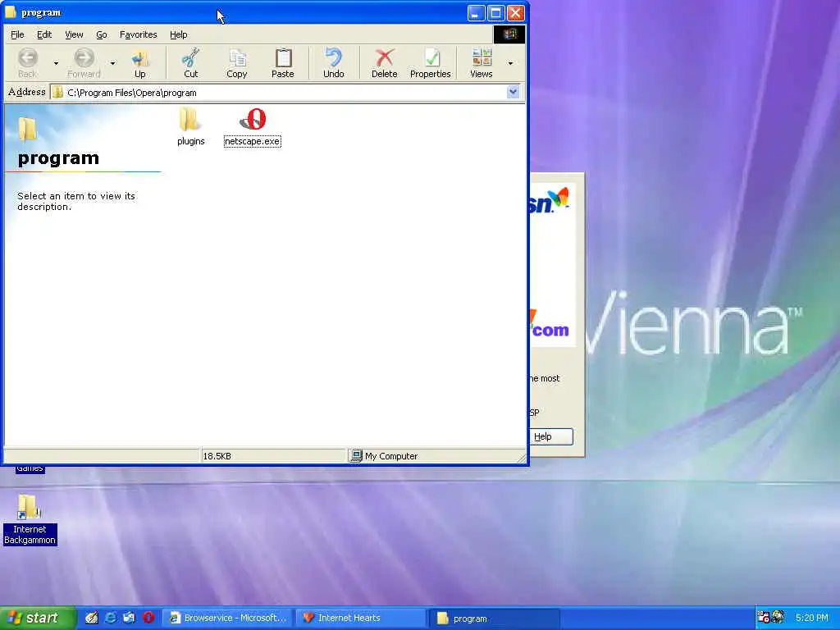Viewport: 840px width, 630px height.
Task: Open the Help menu
Action: click(x=178, y=34)
